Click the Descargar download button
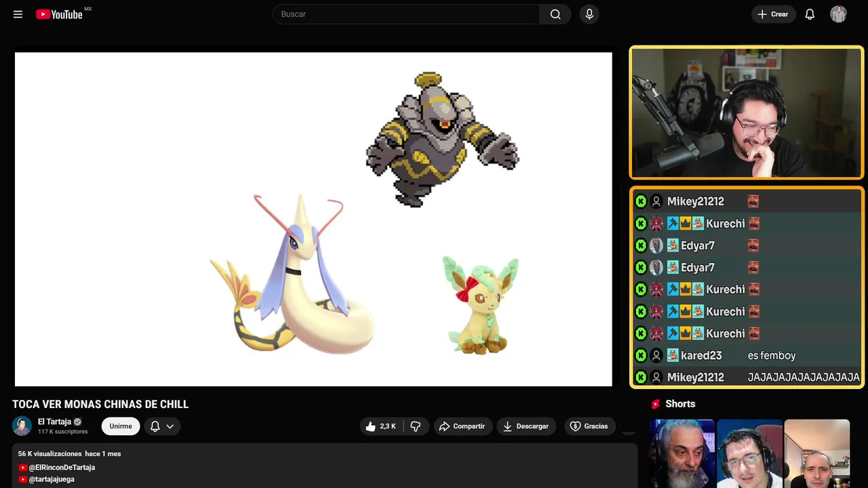The image size is (868, 488). point(526,426)
